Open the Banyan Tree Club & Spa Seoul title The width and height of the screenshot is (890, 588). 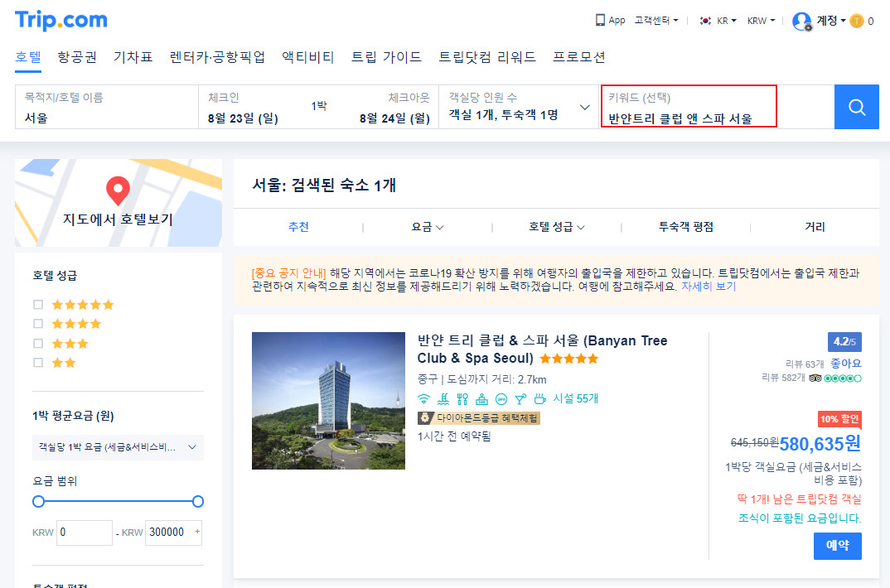click(542, 349)
